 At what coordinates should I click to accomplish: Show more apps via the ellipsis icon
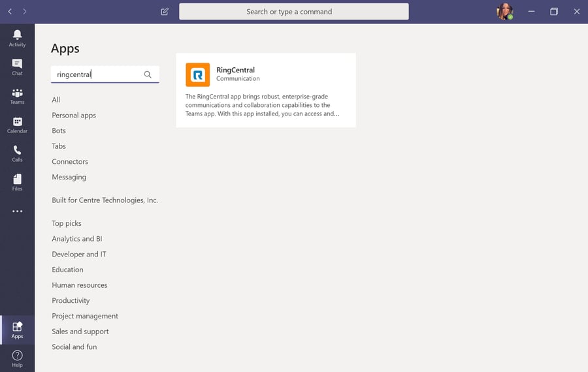pyautogui.click(x=17, y=211)
